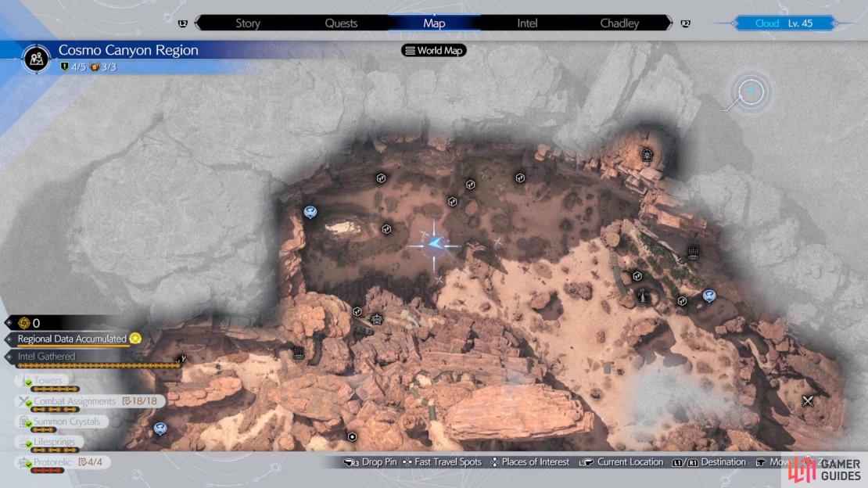Select the pillar marker above the green vegetation strip
868x488 pixels.
point(693,253)
